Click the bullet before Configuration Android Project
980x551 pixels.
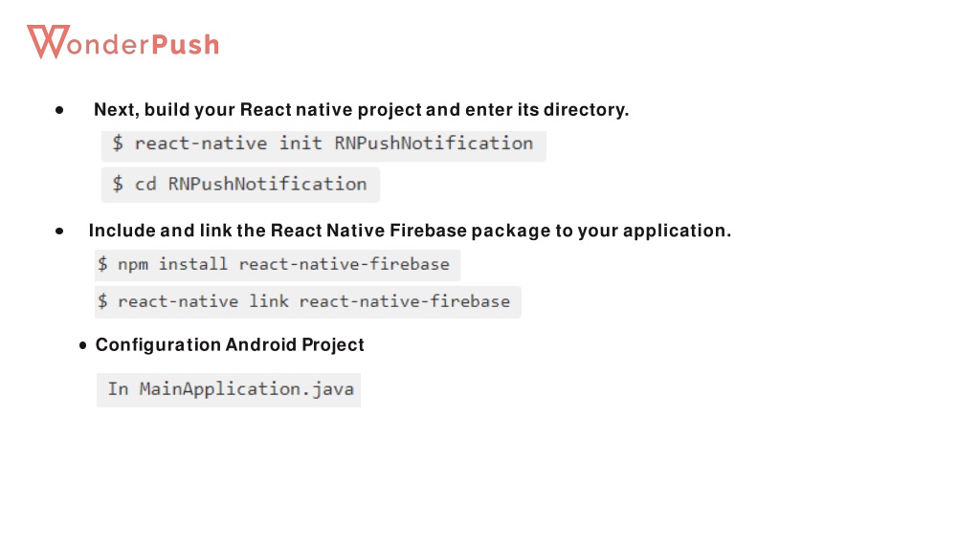point(83,344)
